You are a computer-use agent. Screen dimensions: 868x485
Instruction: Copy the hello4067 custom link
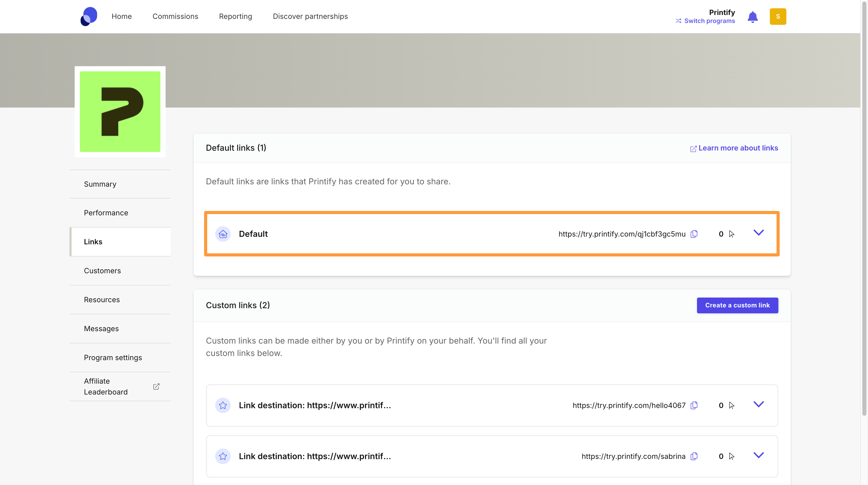[x=694, y=405]
